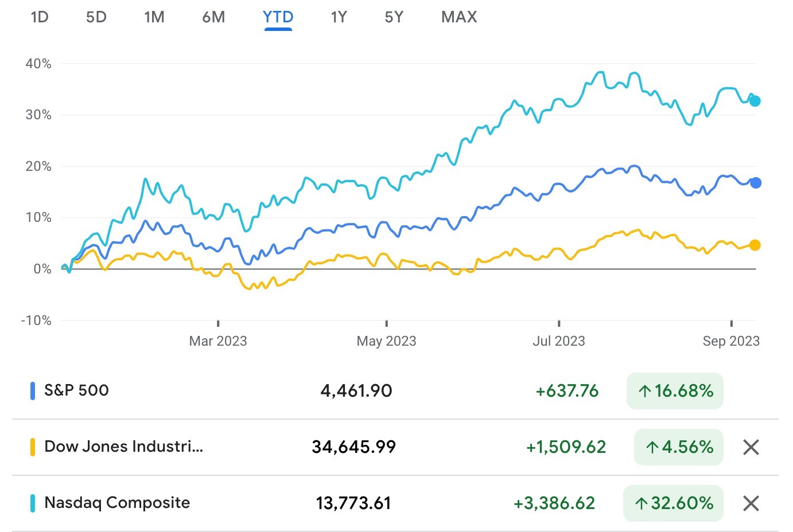Open the Nasdaq Composite index row
The image size is (793, 532).
[395, 503]
